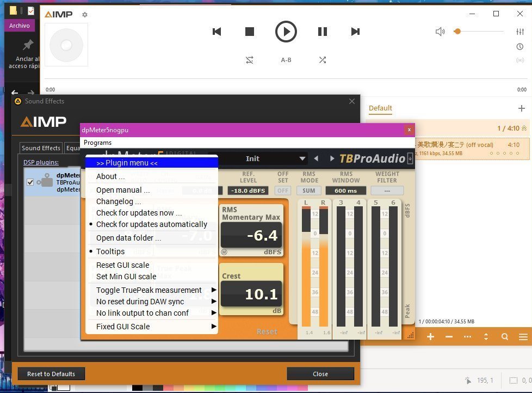Expand No reset during DAW sync submenu
The image size is (532, 393).
pyautogui.click(x=152, y=302)
